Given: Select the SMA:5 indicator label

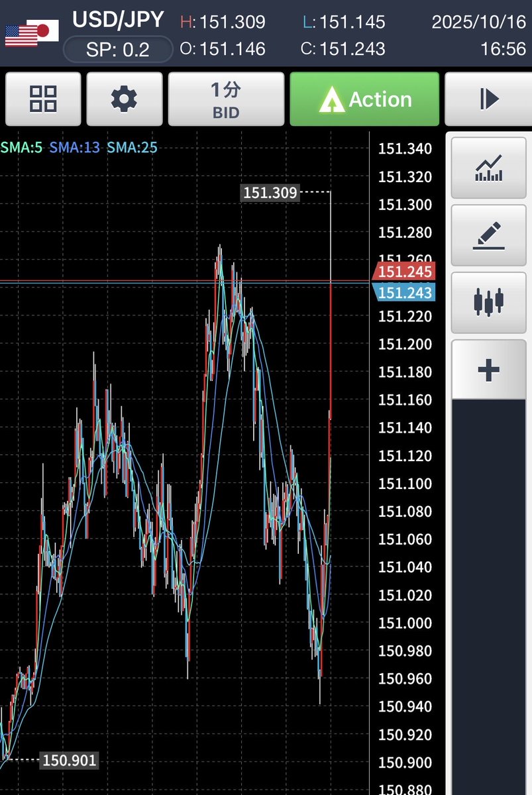Looking at the screenshot, I should [21, 147].
